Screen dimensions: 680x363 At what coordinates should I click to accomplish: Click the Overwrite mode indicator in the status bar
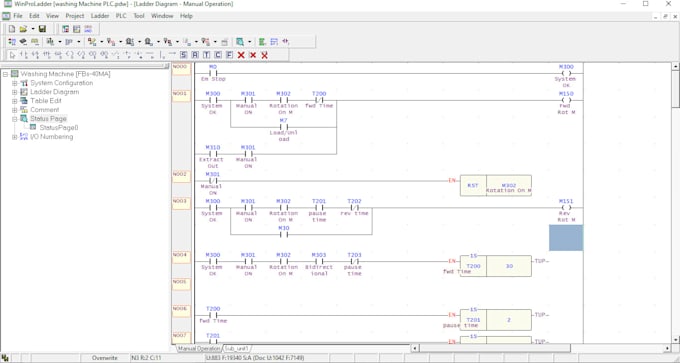pyautogui.click(x=105, y=358)
